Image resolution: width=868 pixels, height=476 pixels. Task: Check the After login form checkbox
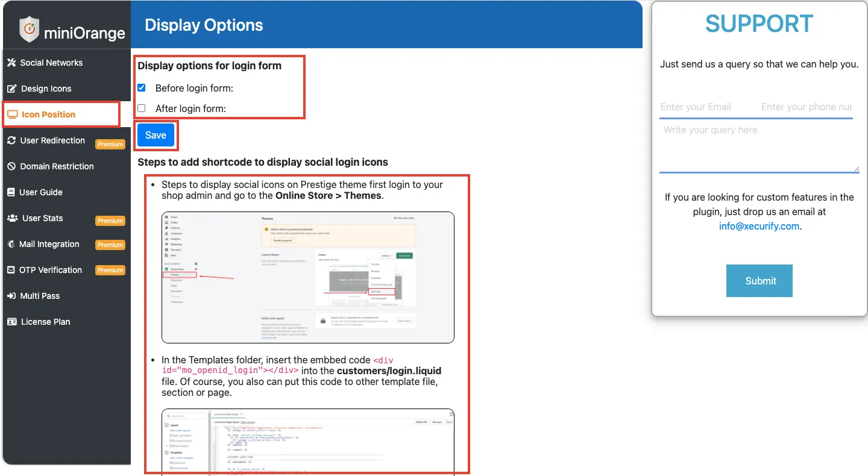142,108
